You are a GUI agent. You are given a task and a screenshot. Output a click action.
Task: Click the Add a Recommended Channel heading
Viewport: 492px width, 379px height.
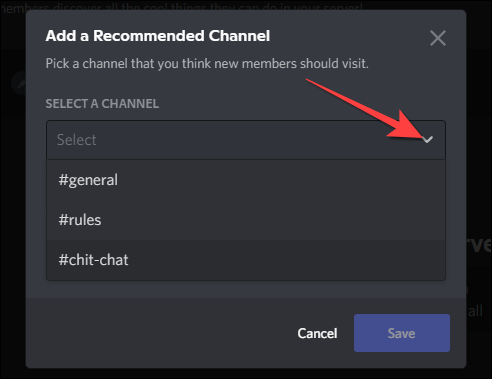158,36
